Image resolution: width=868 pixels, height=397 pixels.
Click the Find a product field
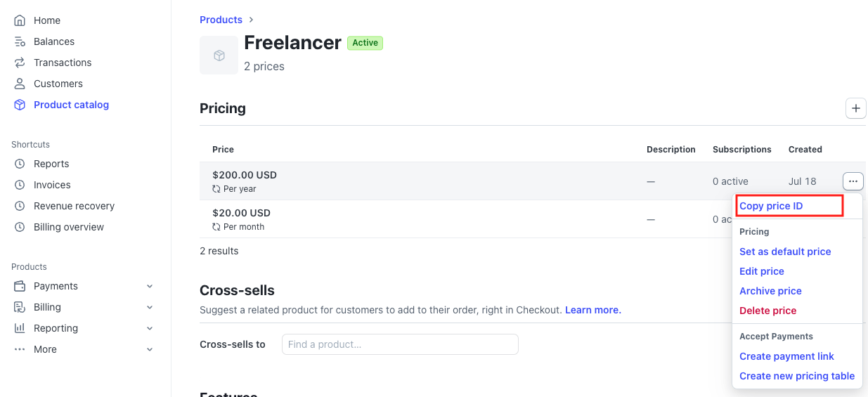(x=400, y=344)
